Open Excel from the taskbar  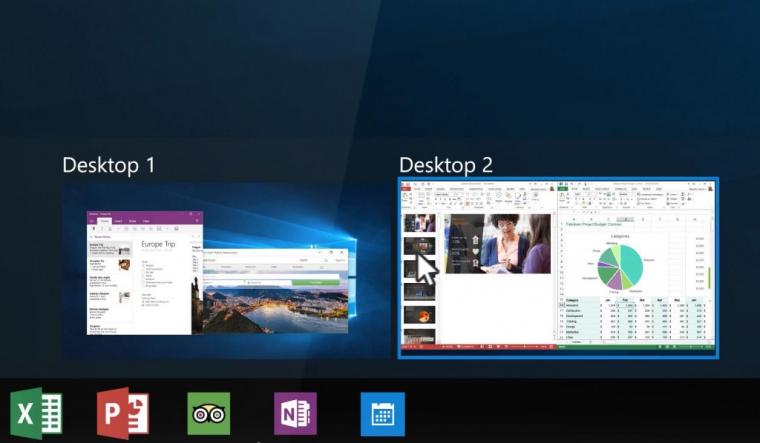[36, 413]
